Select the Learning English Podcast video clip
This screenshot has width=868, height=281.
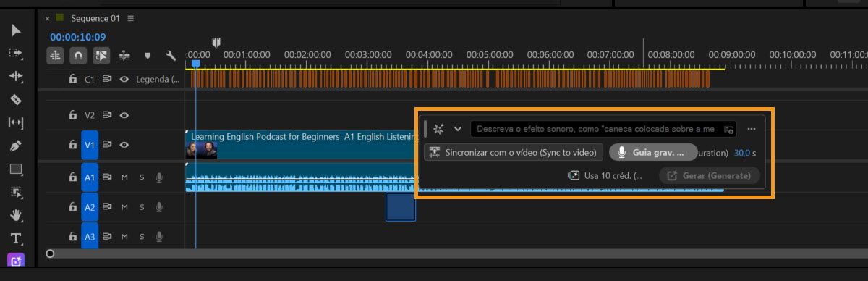[x=300, y=144]
